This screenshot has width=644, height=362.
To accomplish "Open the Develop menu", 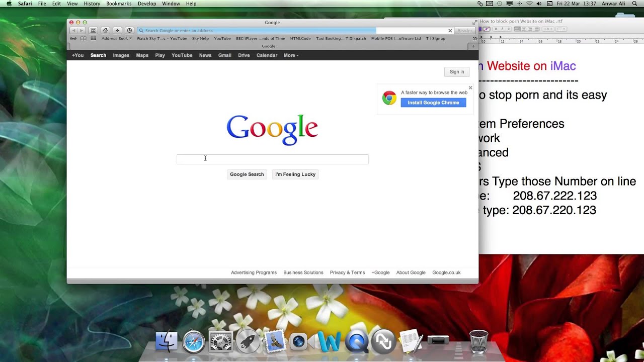I will point(147,4).
